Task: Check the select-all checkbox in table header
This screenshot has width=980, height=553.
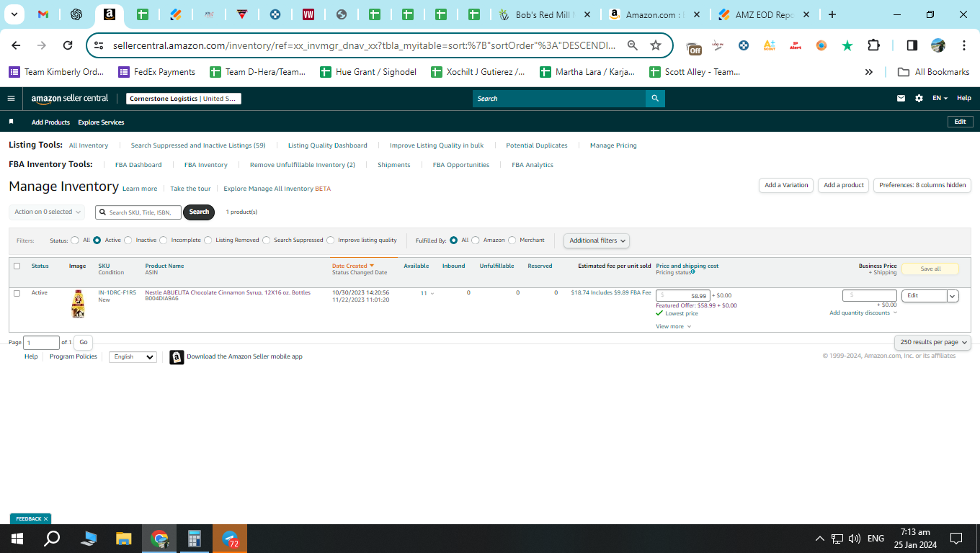Action: [17, 266]
